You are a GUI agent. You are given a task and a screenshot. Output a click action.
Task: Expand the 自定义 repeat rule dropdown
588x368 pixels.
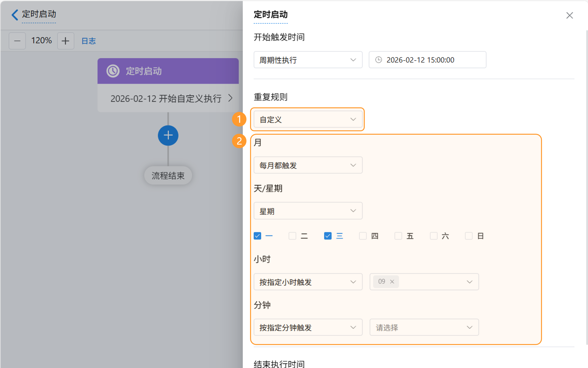(308, 119)
